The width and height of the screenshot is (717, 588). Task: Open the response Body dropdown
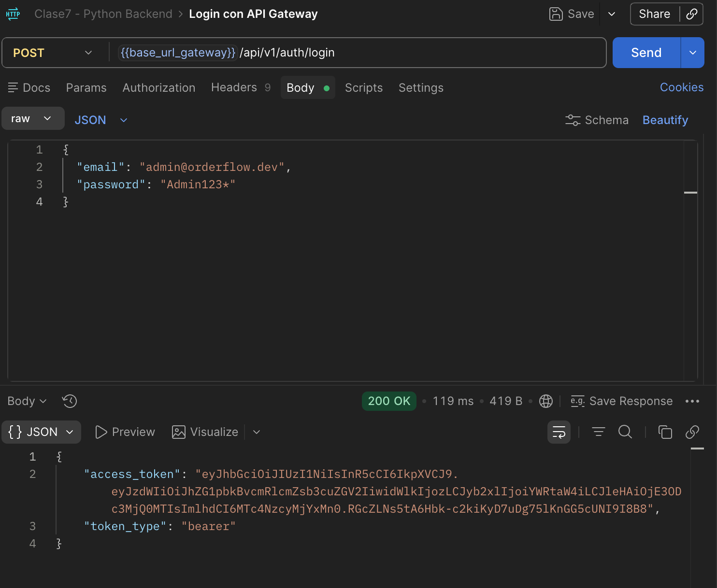(27, 401)
